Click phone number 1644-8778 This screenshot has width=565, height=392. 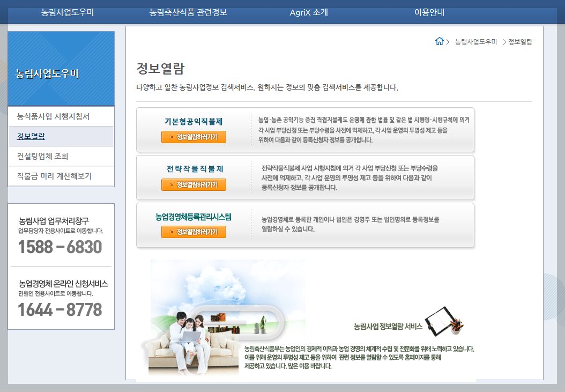tap(60, 310)
